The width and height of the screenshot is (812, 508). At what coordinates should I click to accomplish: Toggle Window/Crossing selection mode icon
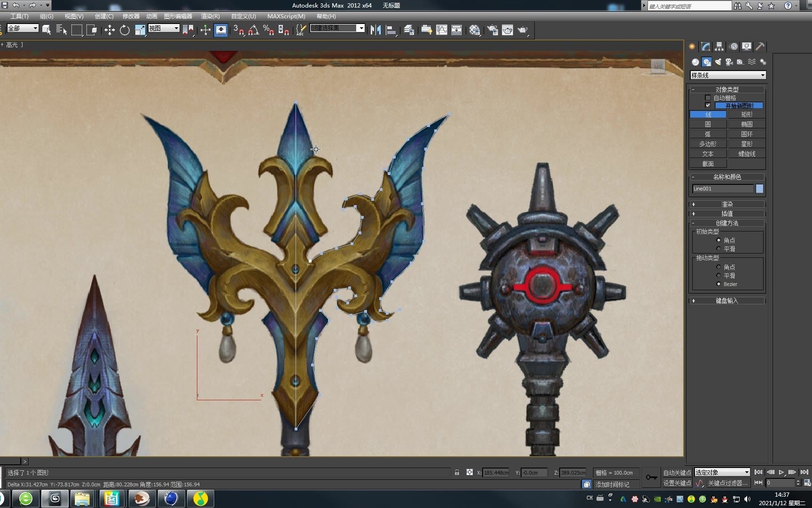(93, 30)
